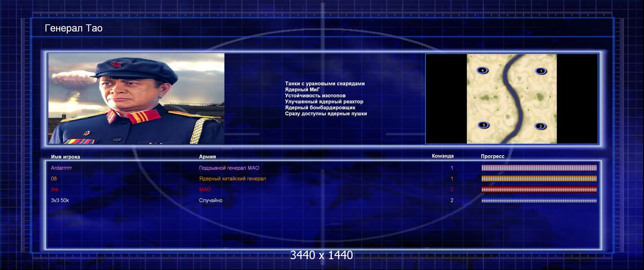Click the 'Прогресс' column header
644x270 pixels.
click(493, 156)
